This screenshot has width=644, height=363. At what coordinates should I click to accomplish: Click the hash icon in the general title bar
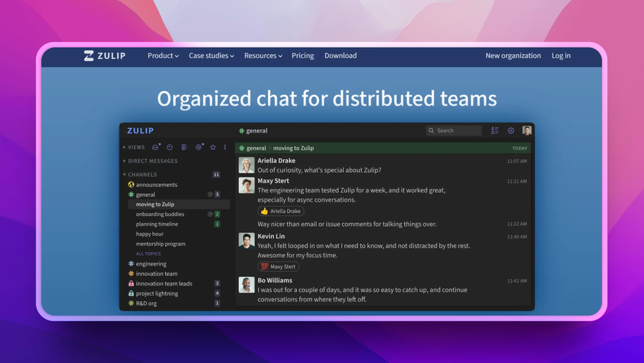pos(241,131)
